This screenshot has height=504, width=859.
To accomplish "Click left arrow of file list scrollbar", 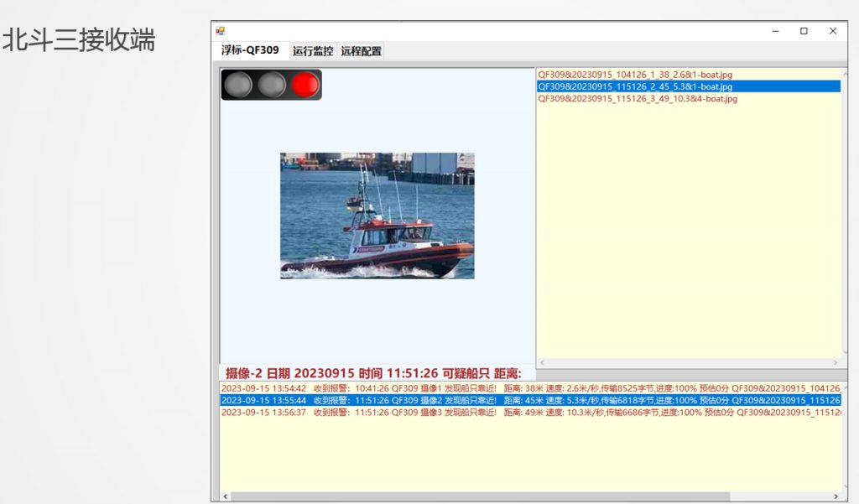I will point(543,363).
